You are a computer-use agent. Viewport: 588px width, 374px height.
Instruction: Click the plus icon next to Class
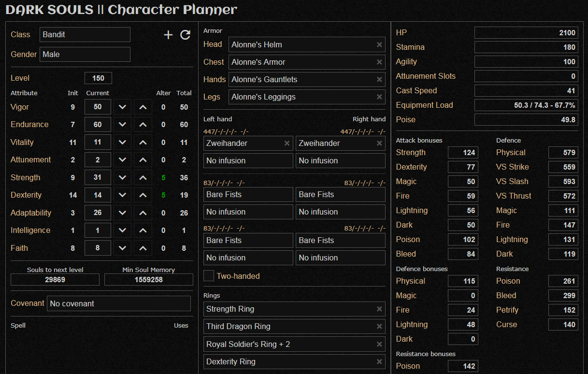168,35
